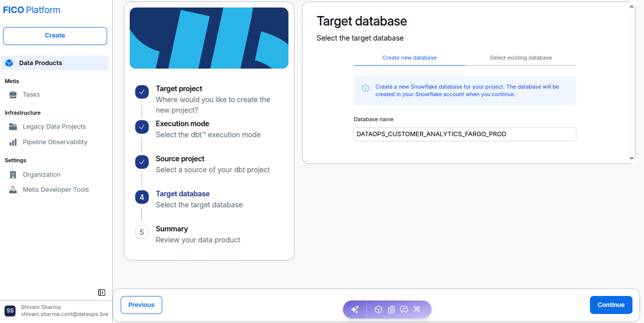
Task: Click the scroll down arrow in panel
Action: [x=632, y=158]
